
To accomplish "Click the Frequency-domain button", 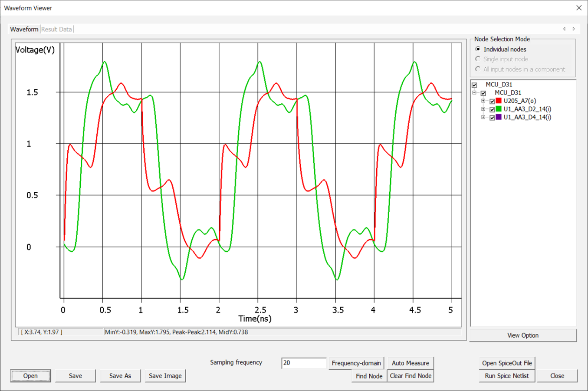I will [356, 363].
